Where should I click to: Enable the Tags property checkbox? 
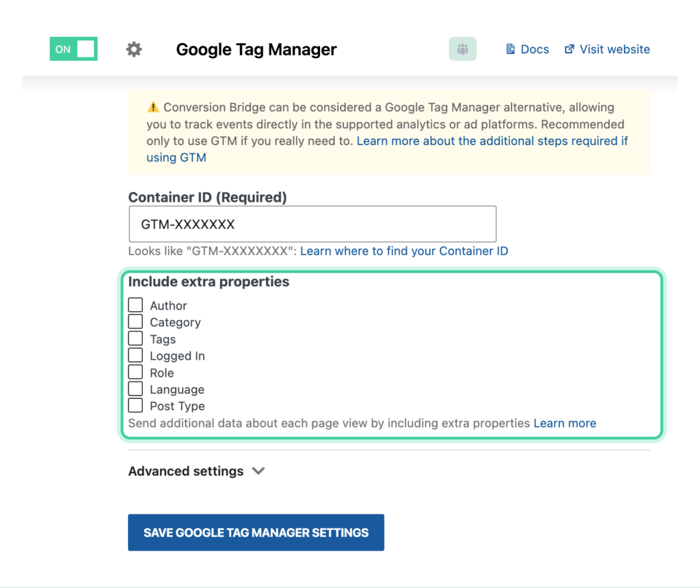coord(136,338)
